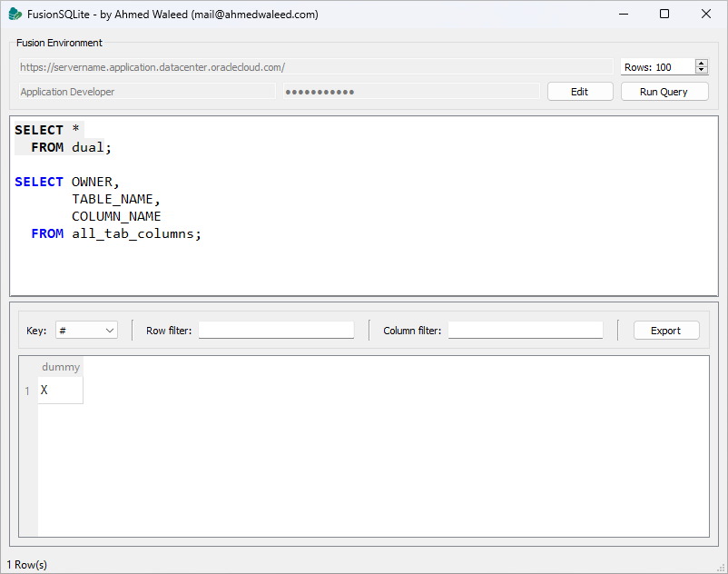
Task: Close the FusionSQLite window
Action: pos(705,14)
